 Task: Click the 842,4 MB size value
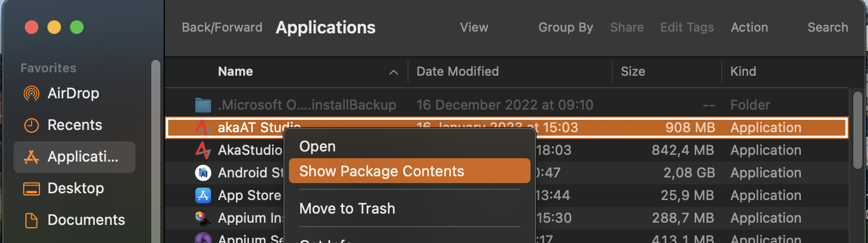[x=683, y=150]
